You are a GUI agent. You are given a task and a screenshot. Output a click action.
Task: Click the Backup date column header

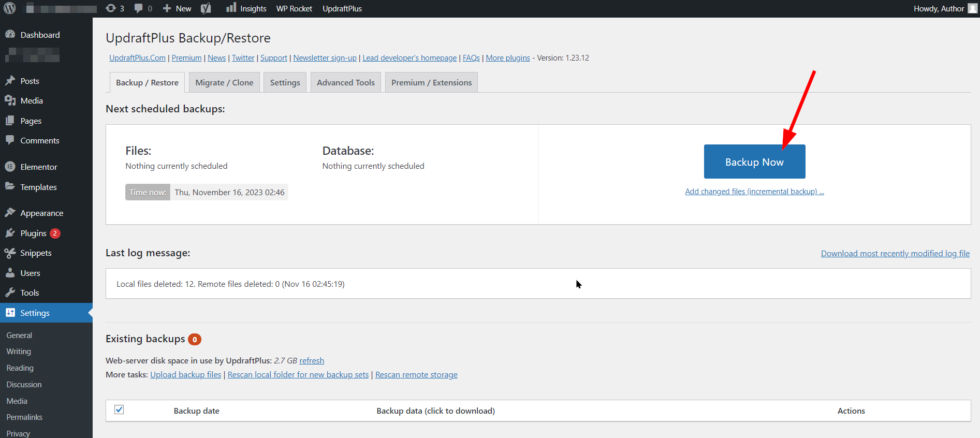click(x=196, y=411)
